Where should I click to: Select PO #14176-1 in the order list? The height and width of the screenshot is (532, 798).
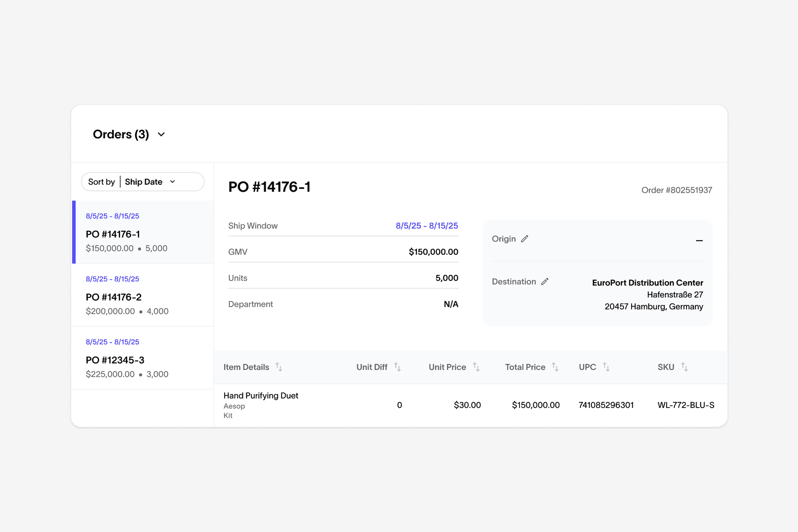(113, 234)
